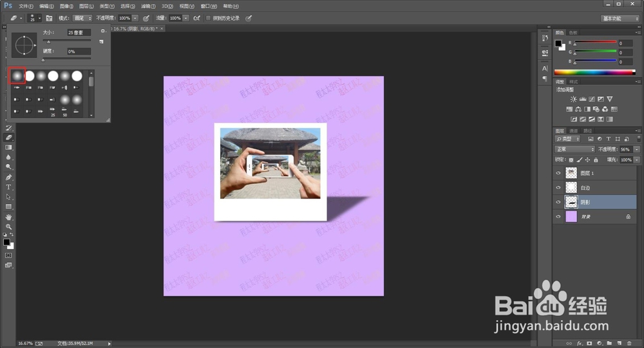Image resolution: width=644 pixels, height=348 pixels.
Task: Open the Character panel icon
Action: (545, 69)
